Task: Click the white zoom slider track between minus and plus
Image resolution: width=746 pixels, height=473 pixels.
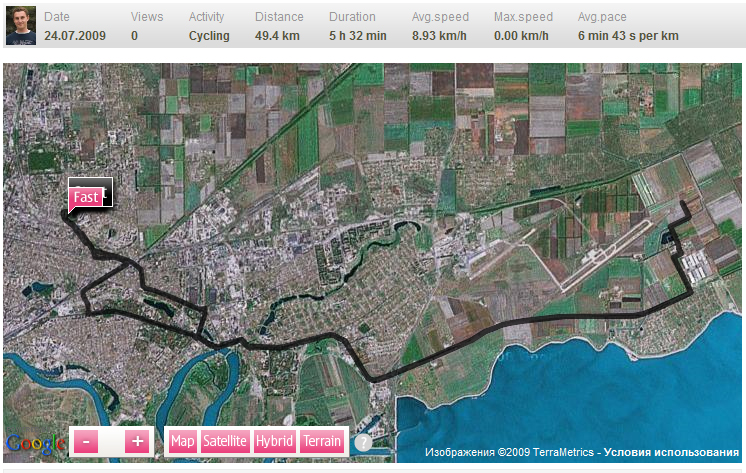Action: (x=111, y=441)
